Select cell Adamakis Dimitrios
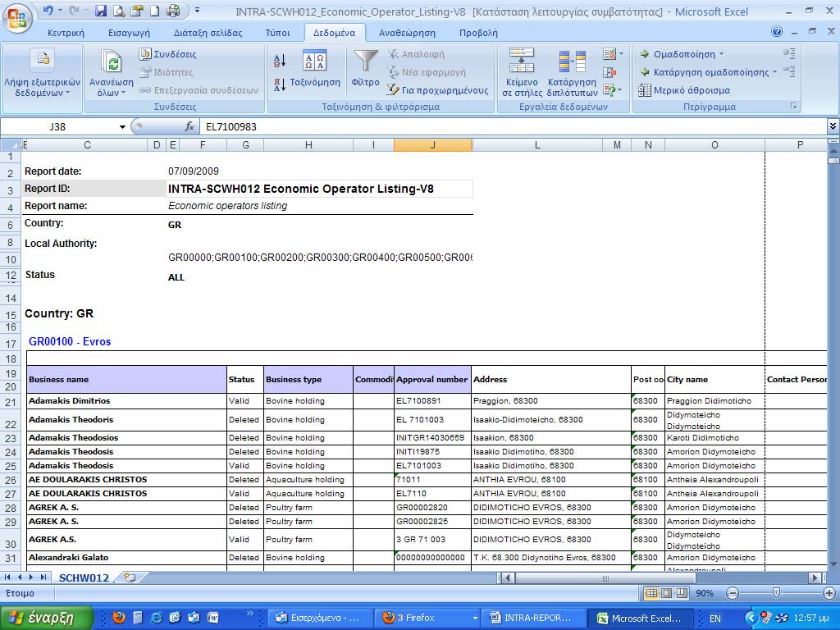This screenshot has width=840, height=630. click(x=127, y=400)
